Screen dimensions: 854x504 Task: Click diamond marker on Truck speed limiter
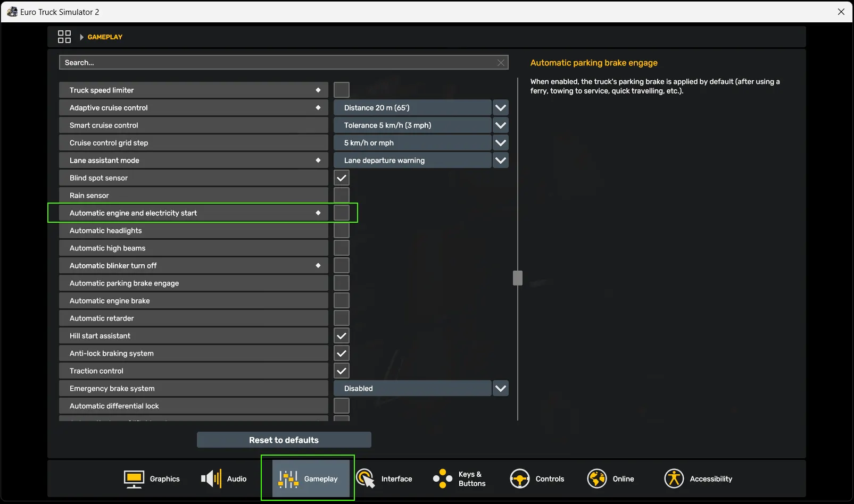coord(318,90)
